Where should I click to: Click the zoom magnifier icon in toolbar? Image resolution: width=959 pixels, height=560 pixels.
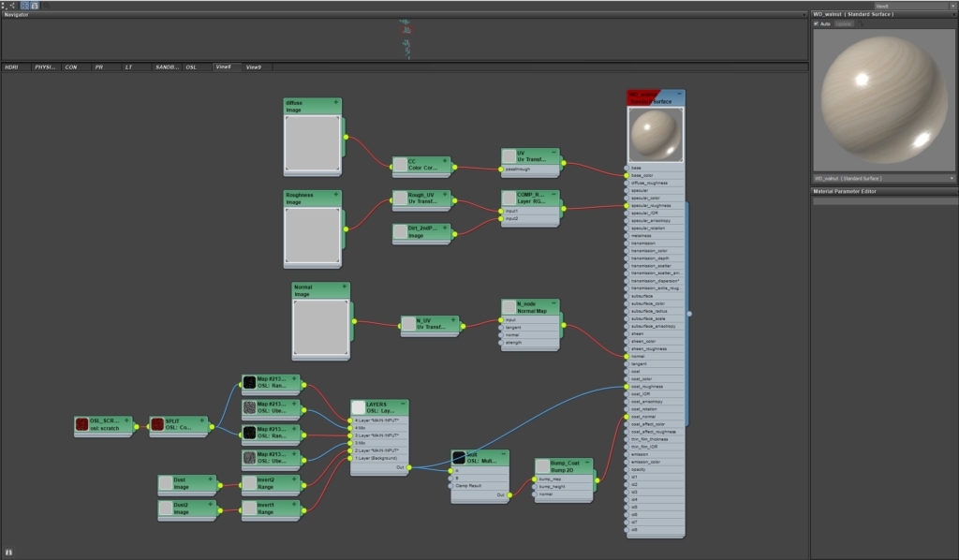[x=46, y=6]
